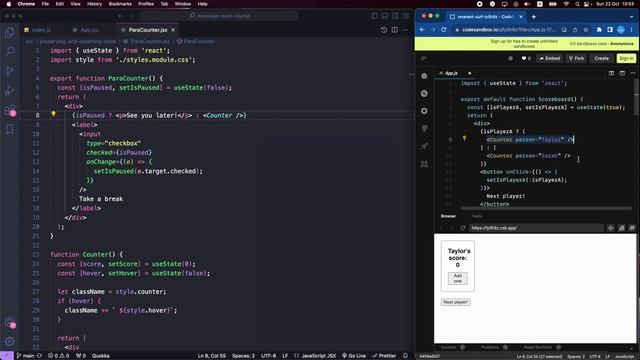Change line ending via LF in VS Code
The height and width of the screenshot is (360, 640).
point(285,356)
